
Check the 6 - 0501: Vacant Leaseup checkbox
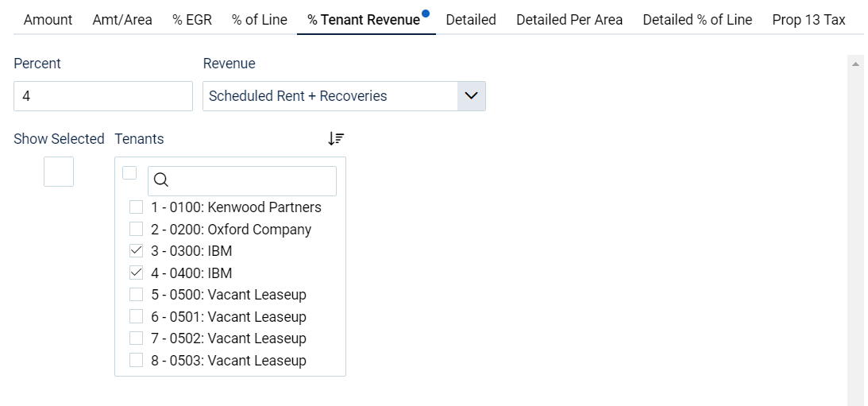[136, 317]
